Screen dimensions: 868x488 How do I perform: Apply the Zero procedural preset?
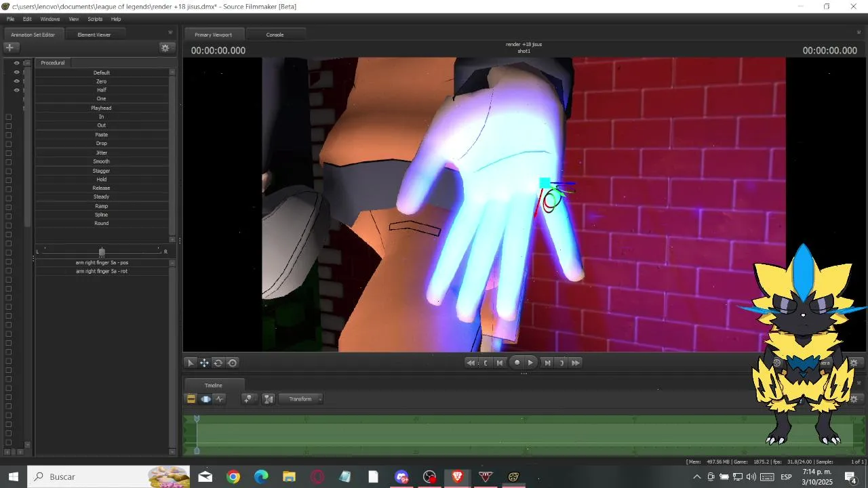tap(102, 81)
